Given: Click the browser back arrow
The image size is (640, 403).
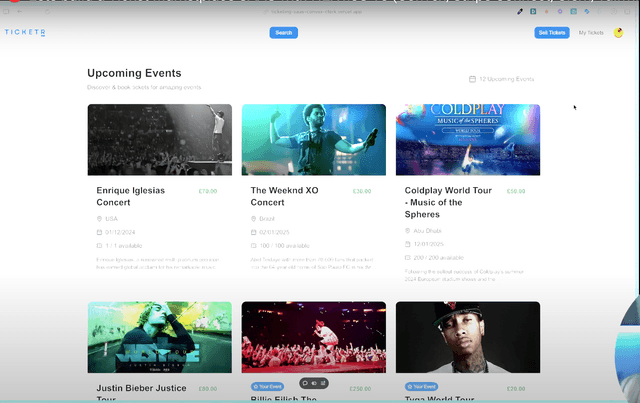Looking at the screenshot, I should coord(20,11).
